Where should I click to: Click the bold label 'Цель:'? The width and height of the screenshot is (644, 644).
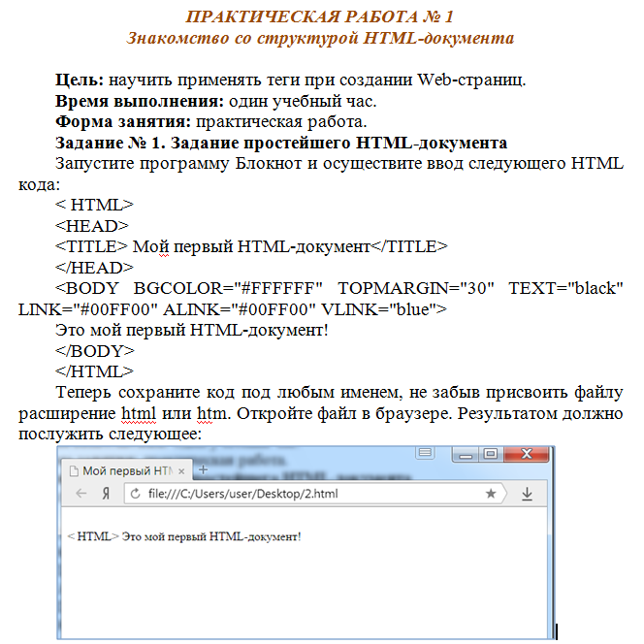coord(80,80)
